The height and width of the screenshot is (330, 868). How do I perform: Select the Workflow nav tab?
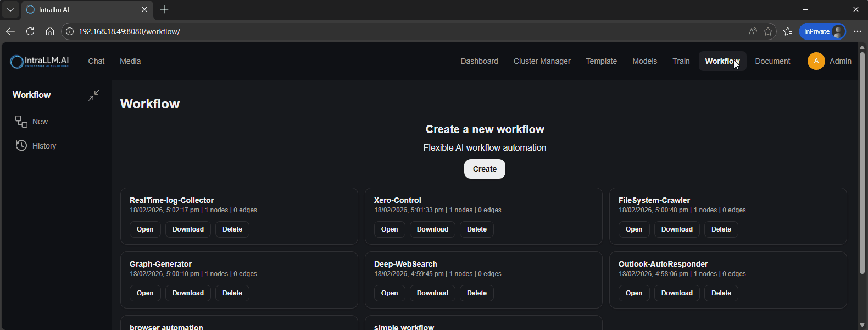click(722, 61)
